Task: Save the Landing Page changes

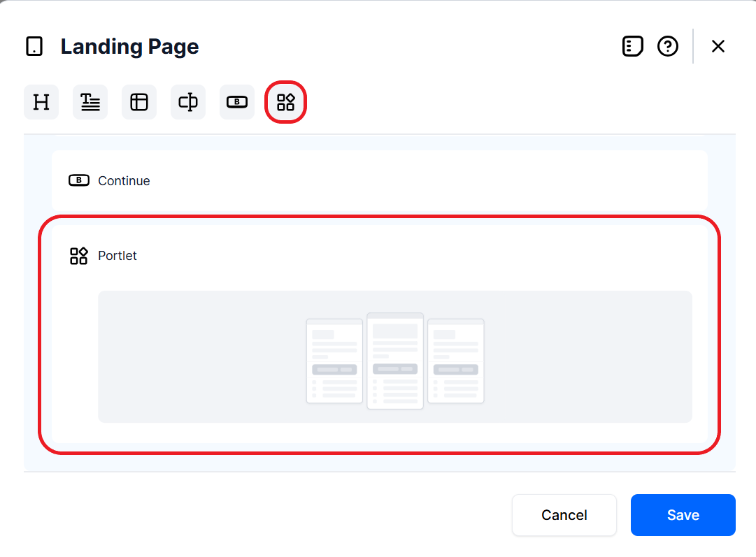Action: [683, 515]
